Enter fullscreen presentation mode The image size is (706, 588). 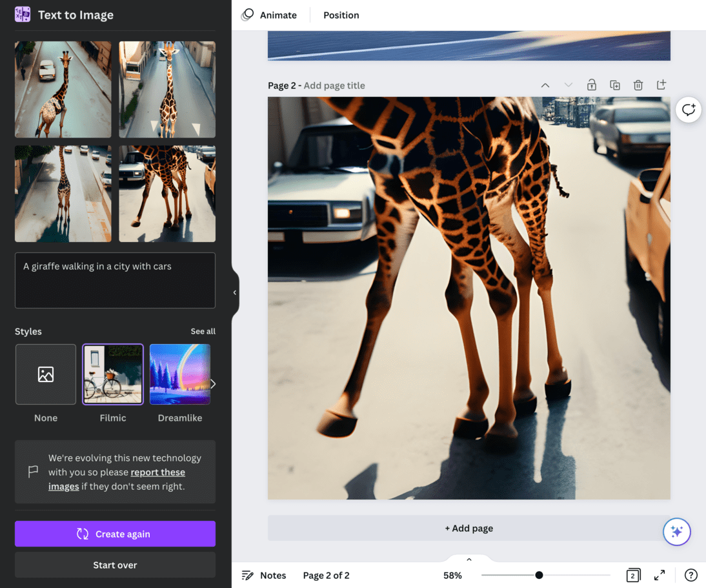coord(660,575)
